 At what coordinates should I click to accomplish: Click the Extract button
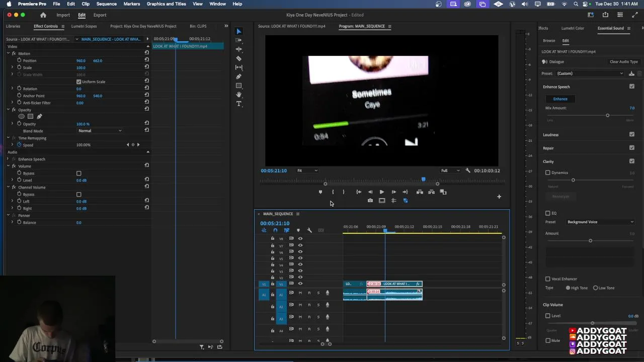pos(431,192)
